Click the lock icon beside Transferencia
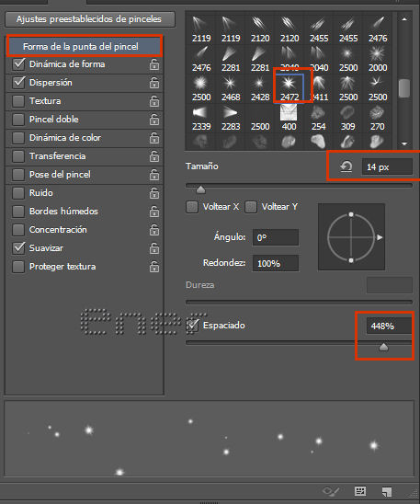Viewport: 420px width, 504px height. tap(154, 156)
